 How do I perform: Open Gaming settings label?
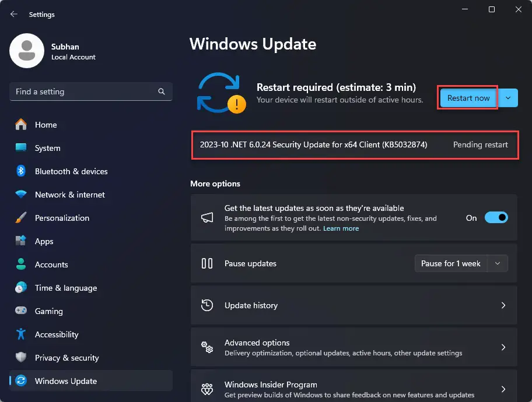[49, 311]
